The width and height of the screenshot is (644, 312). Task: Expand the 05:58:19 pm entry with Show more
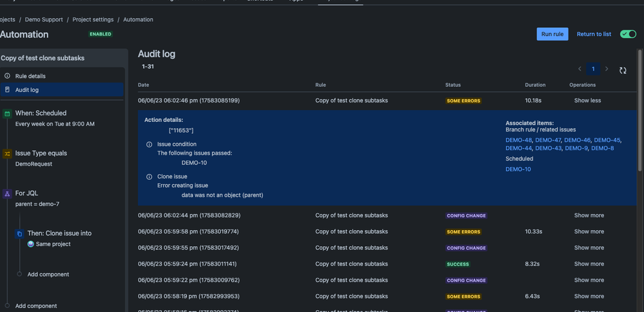(589, 296)
